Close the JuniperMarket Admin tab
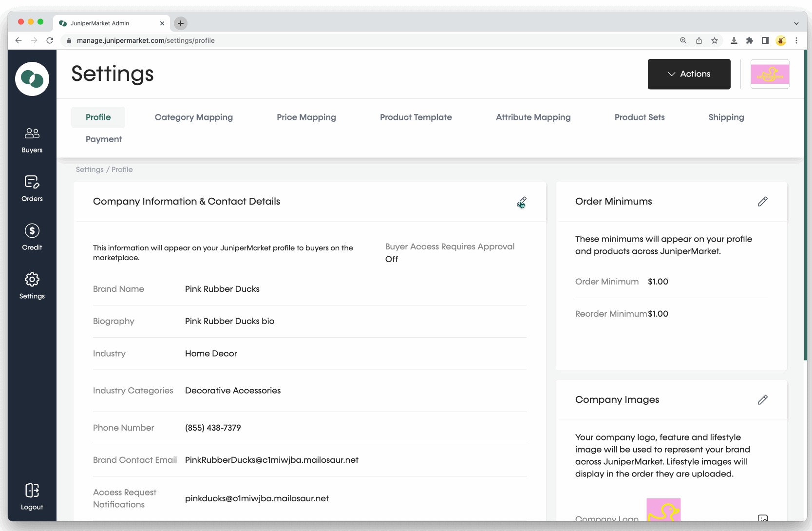This screenshot has height=531, width=812. point(162,23)
